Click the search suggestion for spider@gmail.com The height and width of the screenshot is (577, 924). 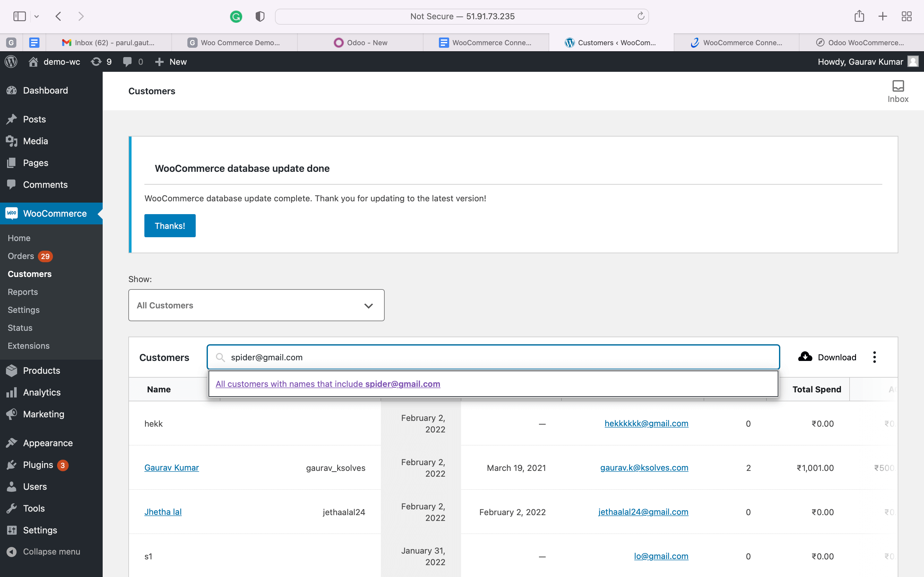328,384
